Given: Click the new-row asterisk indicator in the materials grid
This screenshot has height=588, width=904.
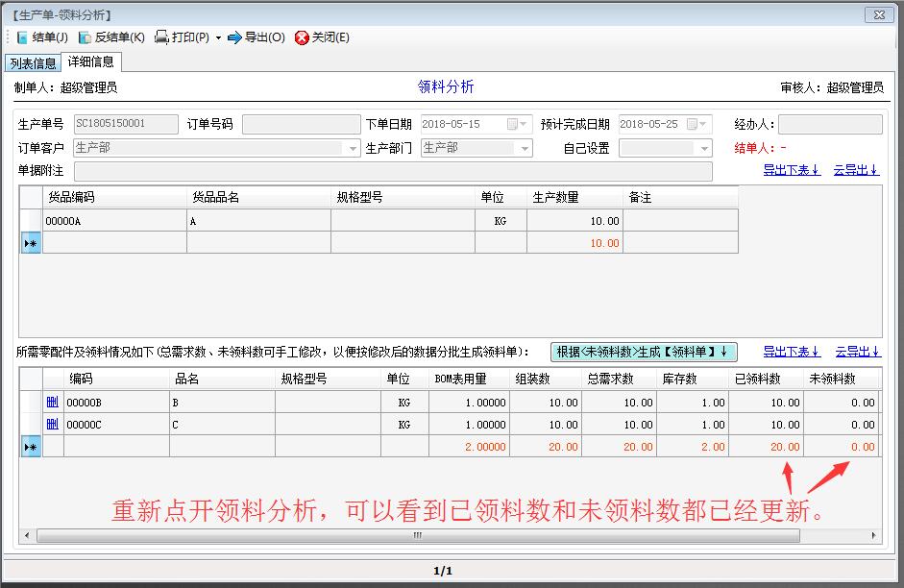Looking at the screenshot, I should 31,446.
